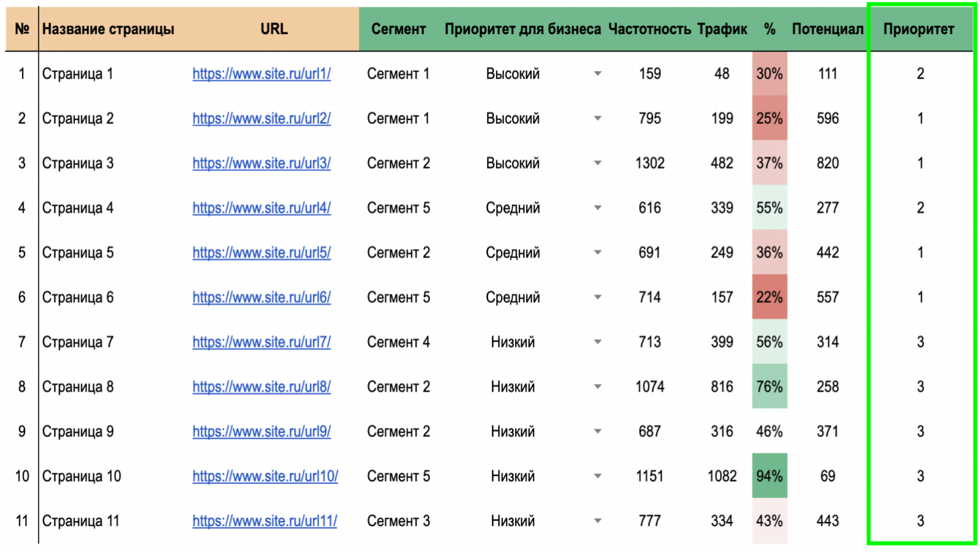
Task: Open the url1 site link
Action: click(x=261, y=74)
